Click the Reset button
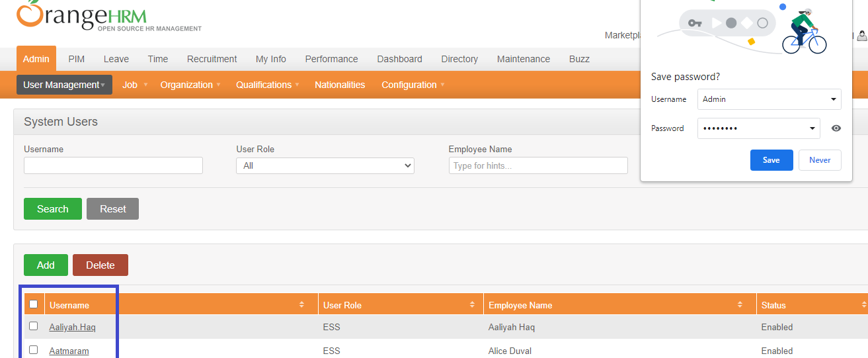 coord(113,208)
